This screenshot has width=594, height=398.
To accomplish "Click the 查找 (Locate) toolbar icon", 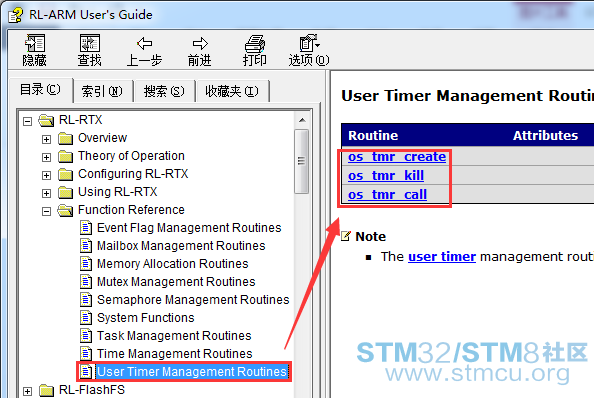I will (x=90, y=43).
